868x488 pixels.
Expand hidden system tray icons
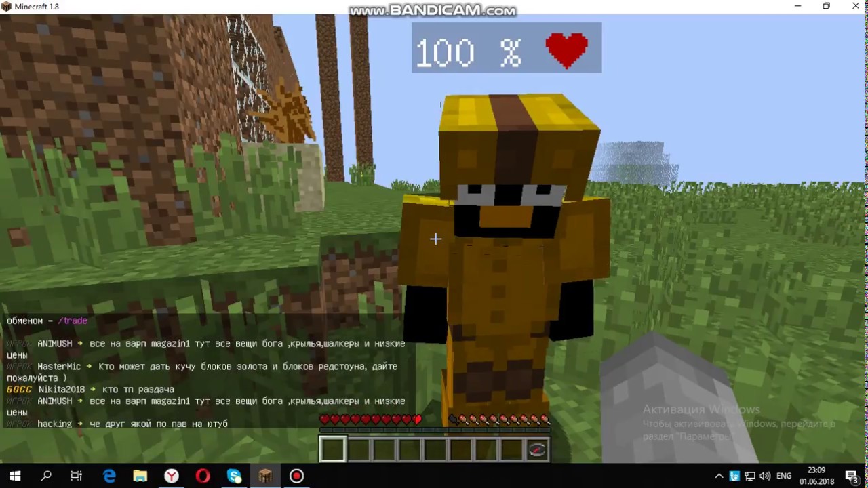[x=719, y=476]
